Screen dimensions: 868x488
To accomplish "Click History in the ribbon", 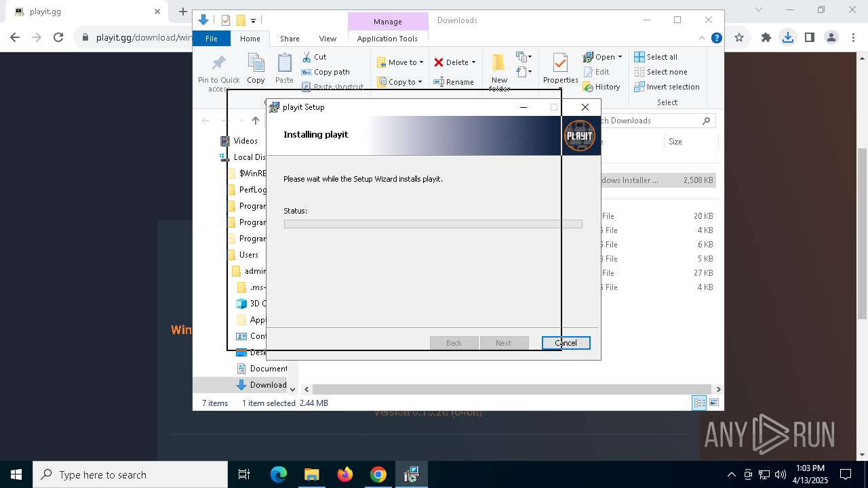I will (601, 87).
